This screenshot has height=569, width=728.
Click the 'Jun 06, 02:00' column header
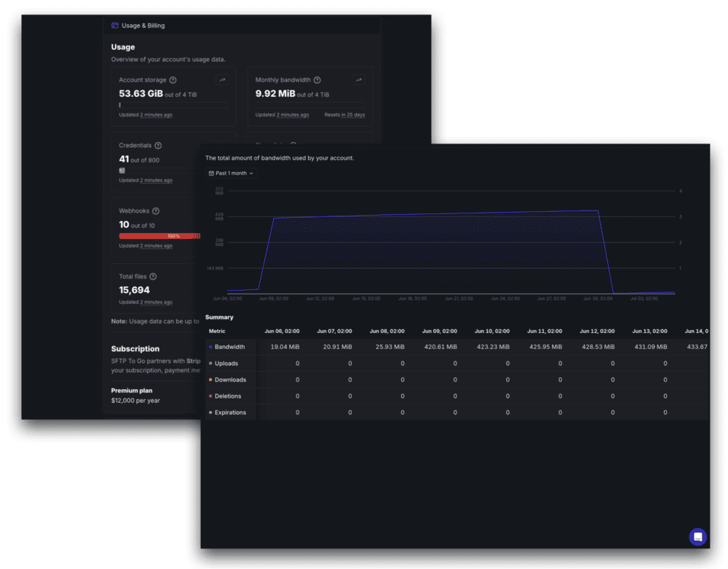click(282, 331)
